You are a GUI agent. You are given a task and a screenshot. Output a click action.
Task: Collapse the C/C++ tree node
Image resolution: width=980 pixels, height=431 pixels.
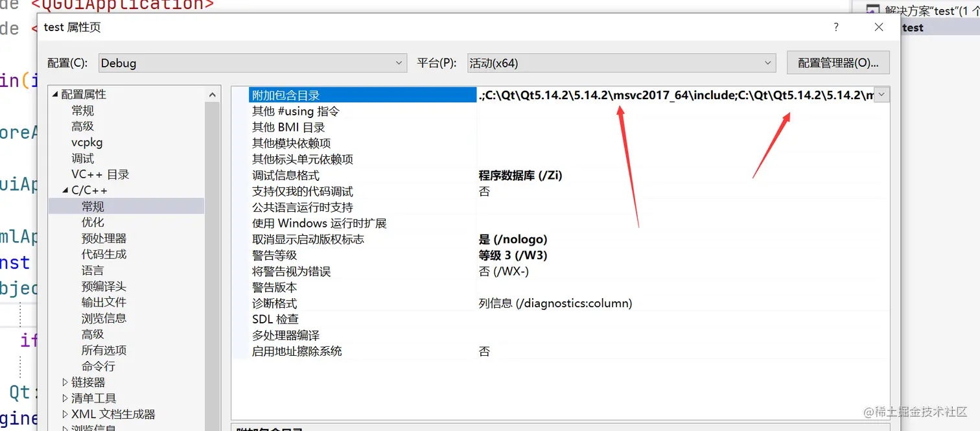click(x=65, y=191)
